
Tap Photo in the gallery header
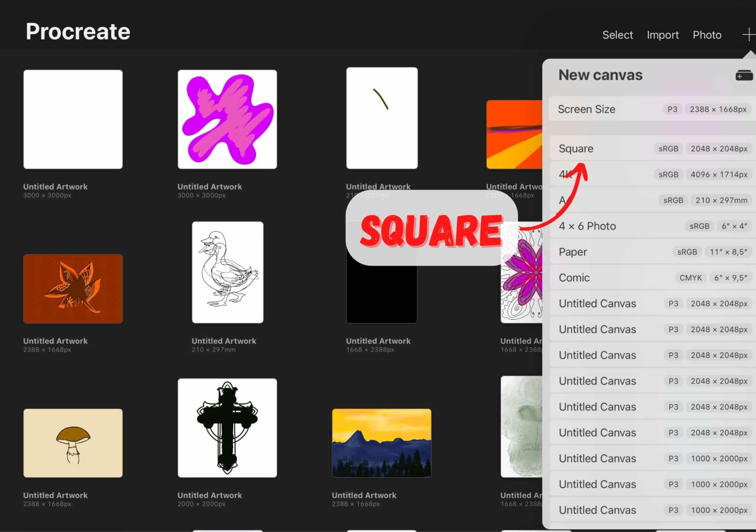(707, 35)
